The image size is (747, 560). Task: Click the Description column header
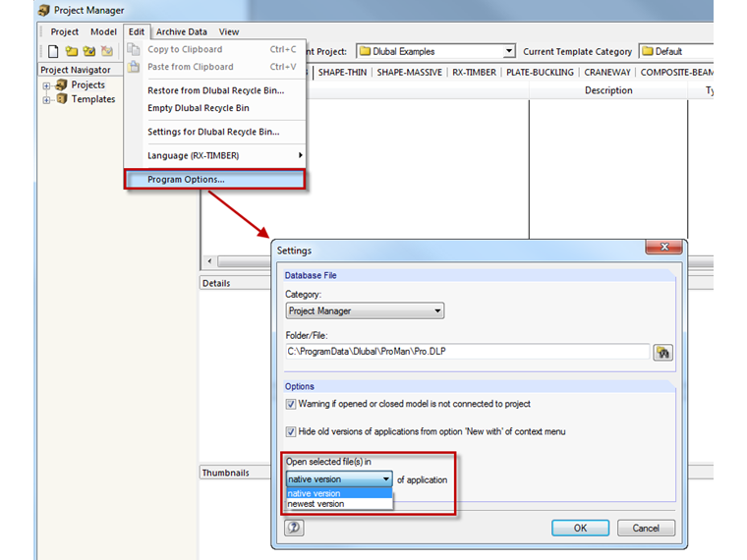click(608, 90)
